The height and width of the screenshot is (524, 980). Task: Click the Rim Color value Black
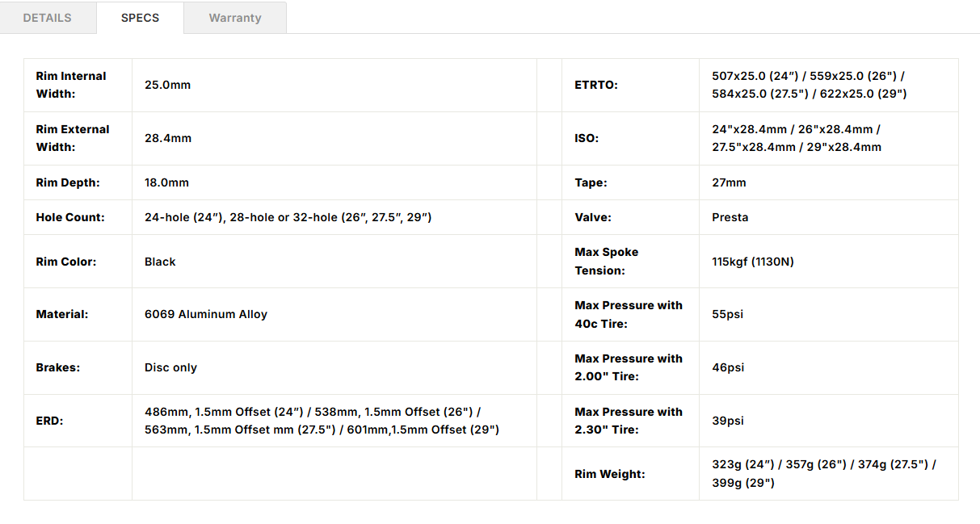160,262
